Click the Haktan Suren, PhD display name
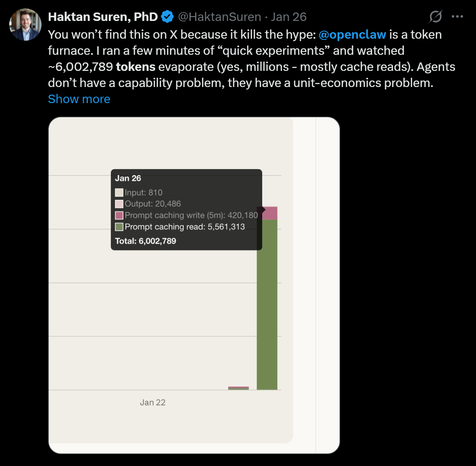Viewport: 476px width, 466px height. (x=103, y=17)
